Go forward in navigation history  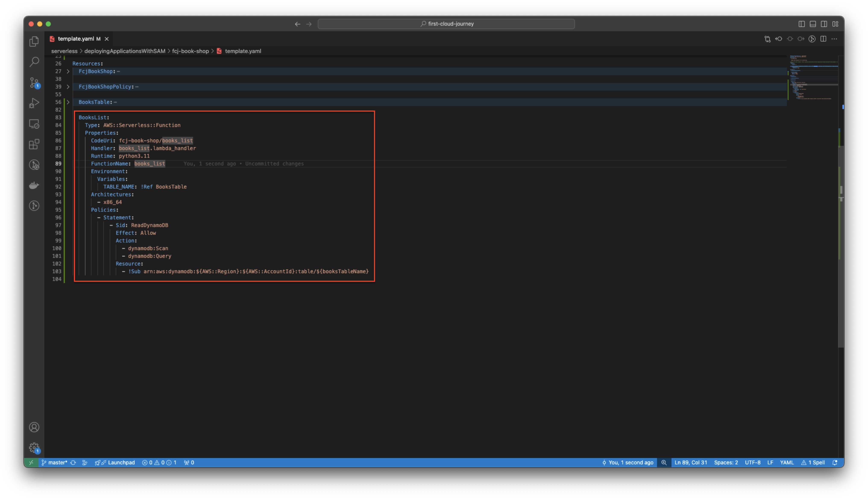pyautogui.click(x=309, y=24)
